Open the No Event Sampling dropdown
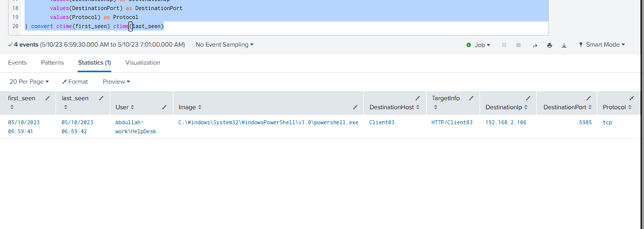This screenshot has width=644, height=229. coord(225,45)
